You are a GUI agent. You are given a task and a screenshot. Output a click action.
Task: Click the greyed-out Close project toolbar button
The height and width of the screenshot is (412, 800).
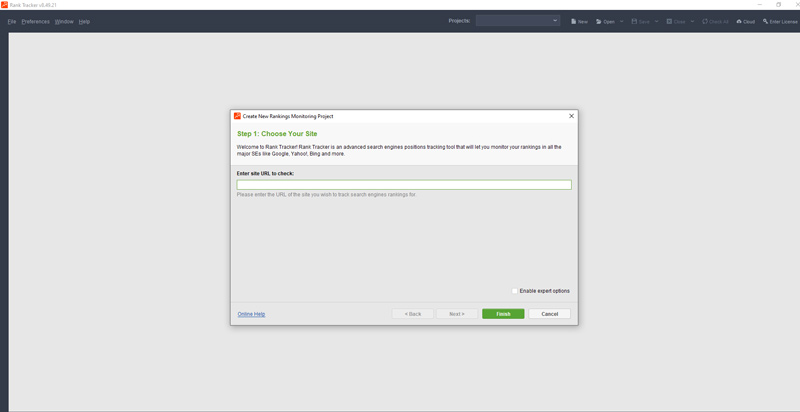(676, 21)
